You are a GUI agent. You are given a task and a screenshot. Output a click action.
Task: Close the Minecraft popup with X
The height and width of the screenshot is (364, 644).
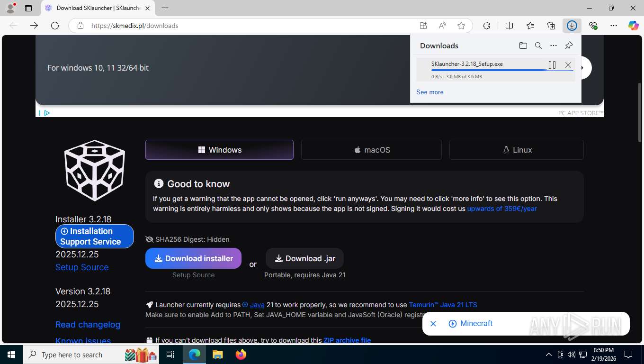[433, 324]
